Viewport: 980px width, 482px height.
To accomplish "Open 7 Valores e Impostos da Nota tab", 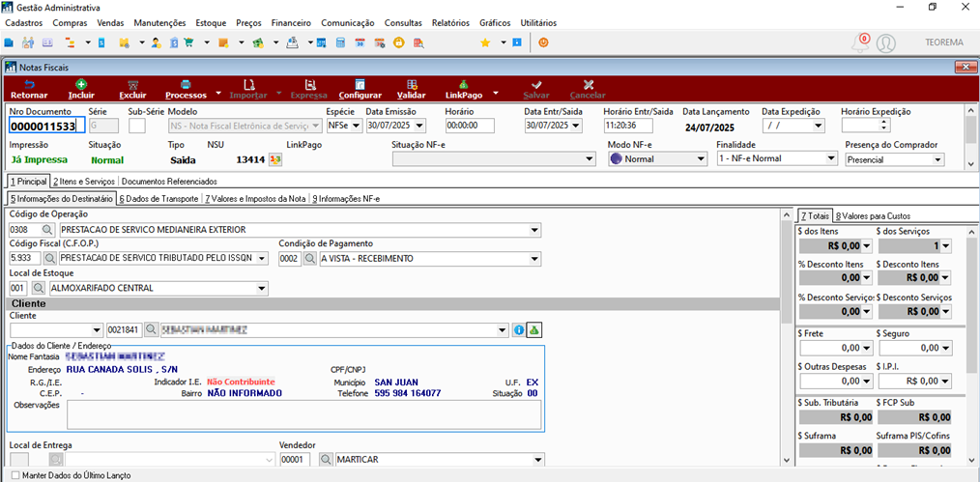I will (x=255, y=199).
